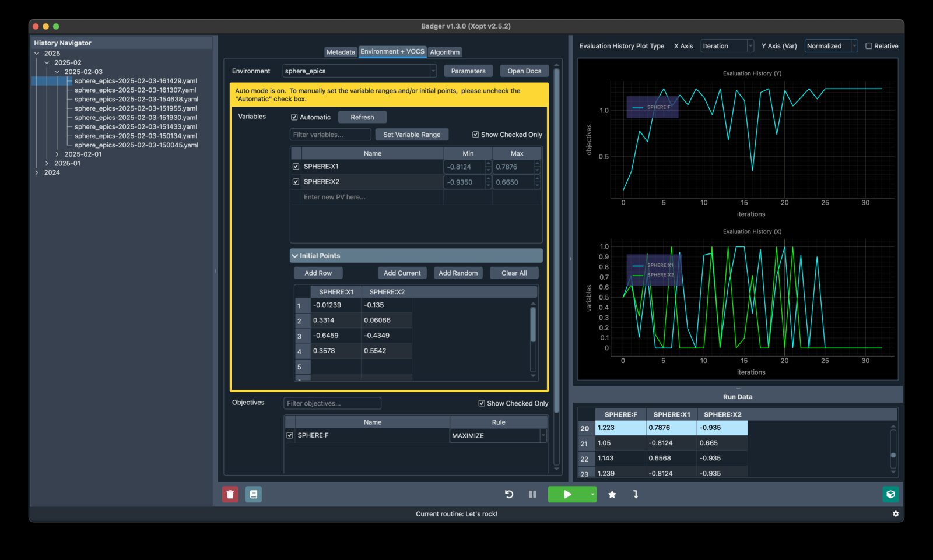This screenshot has height=560, width=933.
Task: Click Run Data cell 0.7876
Action: [x=672, y=428]
